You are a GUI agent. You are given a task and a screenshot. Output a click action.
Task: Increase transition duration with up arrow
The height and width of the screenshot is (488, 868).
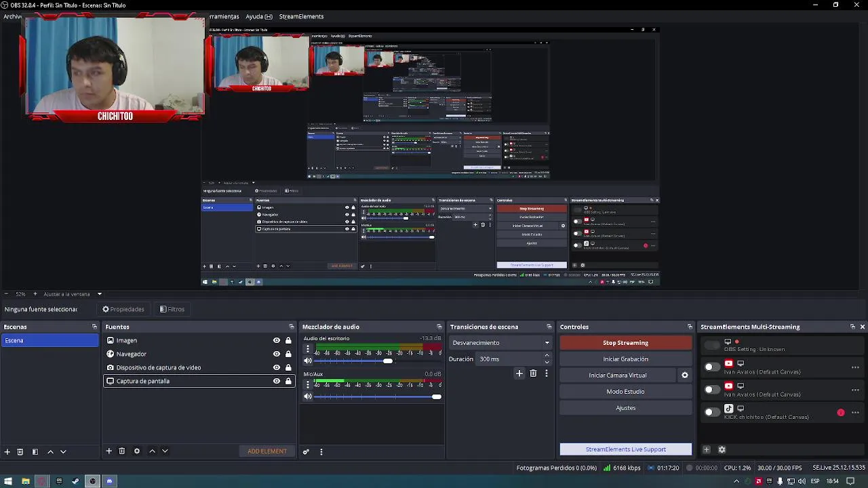click(x=547, y=357)
